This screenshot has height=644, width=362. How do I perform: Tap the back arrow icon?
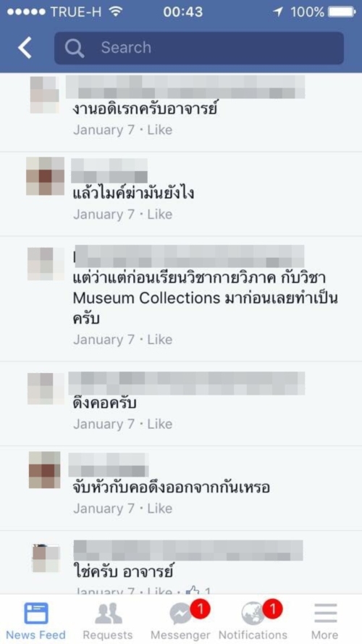pyautogui.click(x=25, y=48)
